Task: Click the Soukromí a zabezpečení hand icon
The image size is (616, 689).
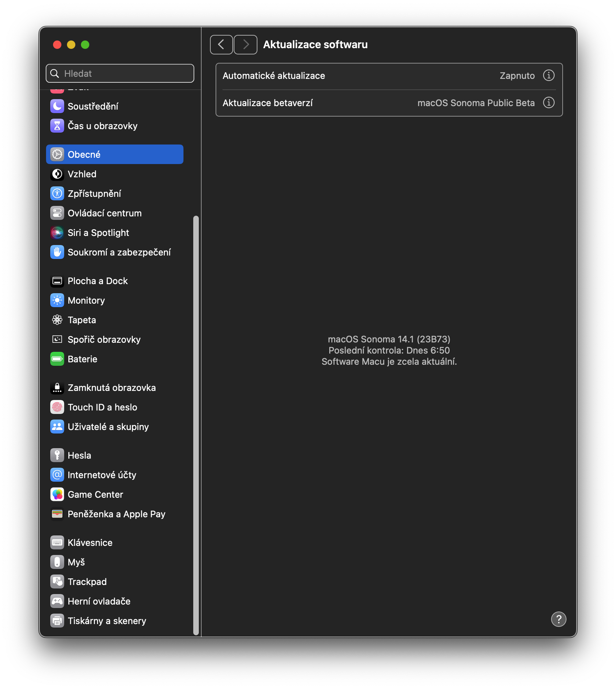Action: (57, 252)
